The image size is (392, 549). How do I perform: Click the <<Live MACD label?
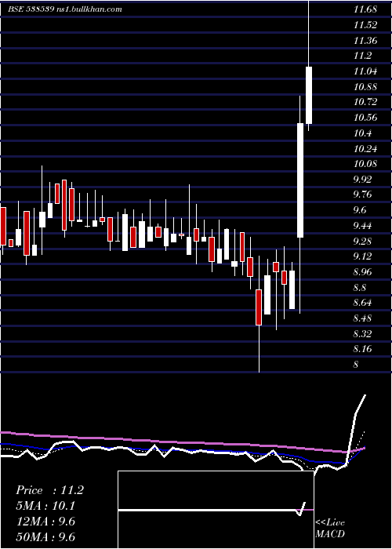[330, 529]
